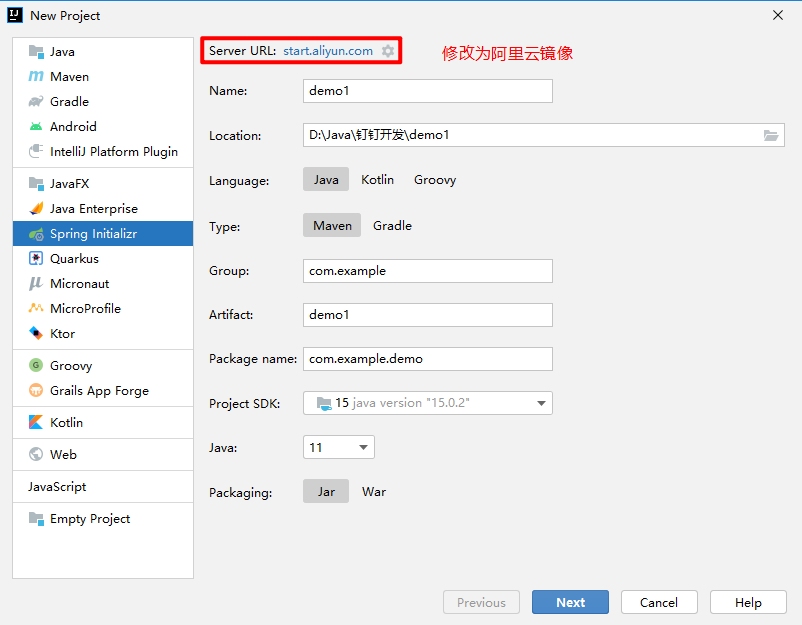Image resolution: width=802 pixels, height=625 pixels.
Task: Select Spring Initializr in the list
Action: click(x=103, y=234)
